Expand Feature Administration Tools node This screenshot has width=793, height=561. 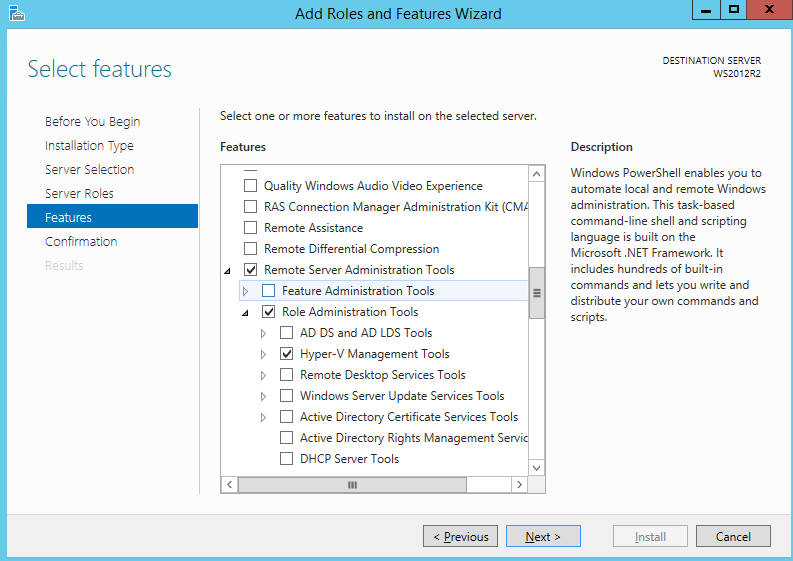tap(246, 291)
